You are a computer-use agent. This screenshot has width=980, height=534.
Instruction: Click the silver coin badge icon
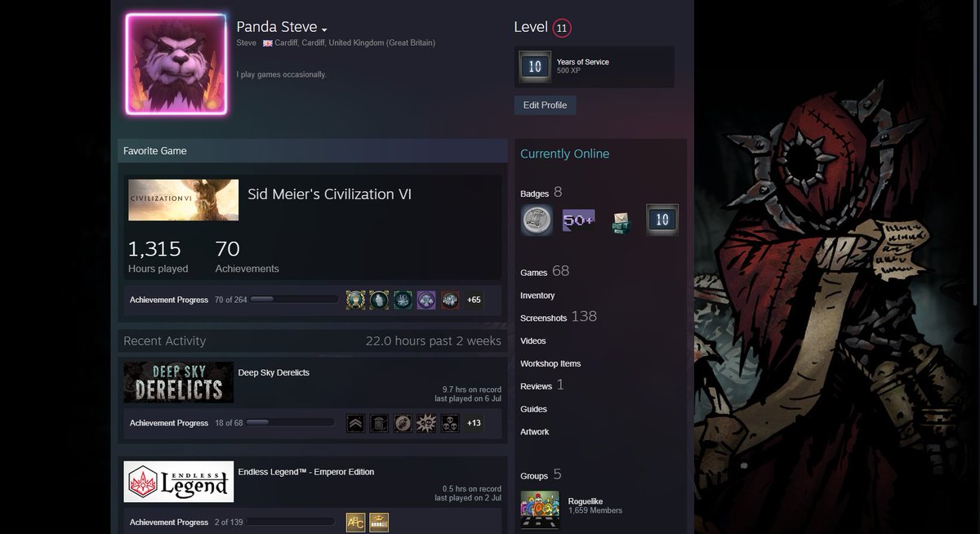pos(537,220)
